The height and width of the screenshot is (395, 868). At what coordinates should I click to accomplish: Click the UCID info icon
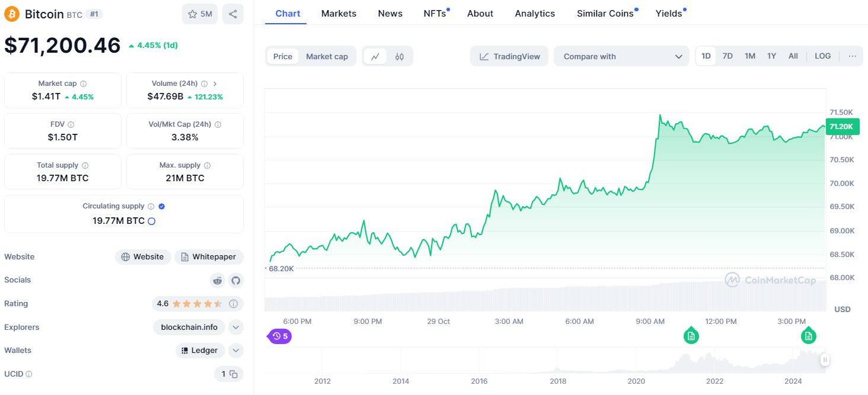pos(28,374)
